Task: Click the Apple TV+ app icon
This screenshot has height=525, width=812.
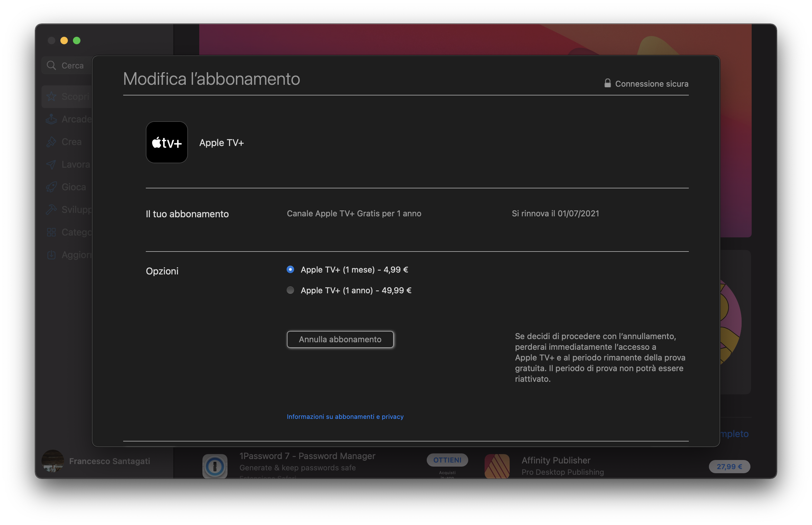Action: 167,142
